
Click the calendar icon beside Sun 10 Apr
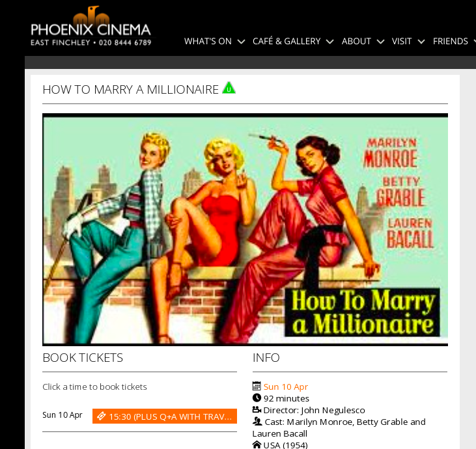pyautogui.click(x=257, y=386)
